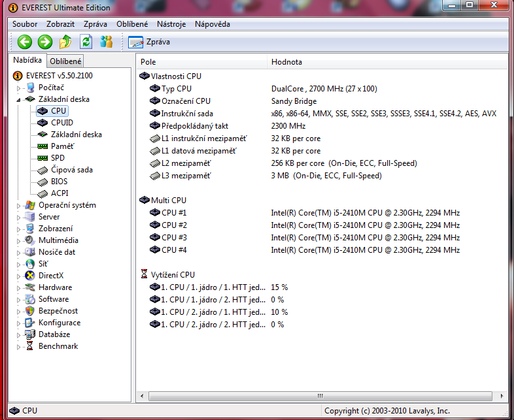Click horizontal scrollbar right arrow
Screen dimensions: 514x420
502,396
